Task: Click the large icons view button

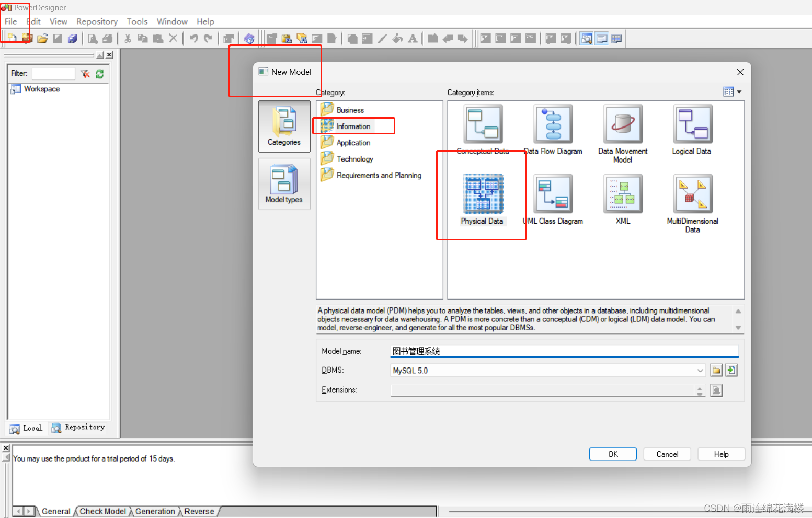Action: [x=728, y=92]
